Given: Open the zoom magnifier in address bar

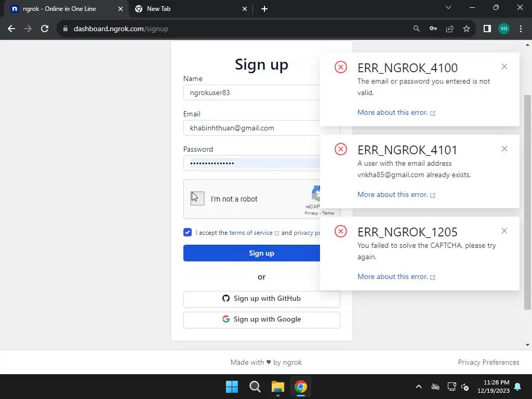Looking at the screenshot, I should (416, 29).
